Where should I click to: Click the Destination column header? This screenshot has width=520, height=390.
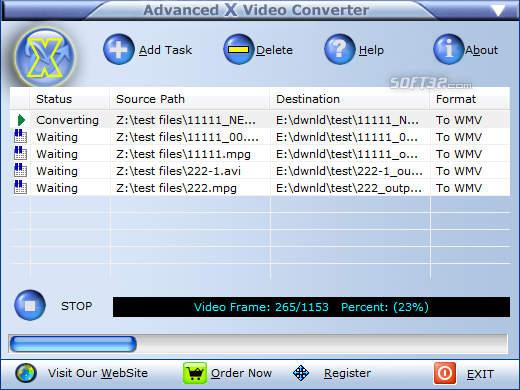[350, 99]
